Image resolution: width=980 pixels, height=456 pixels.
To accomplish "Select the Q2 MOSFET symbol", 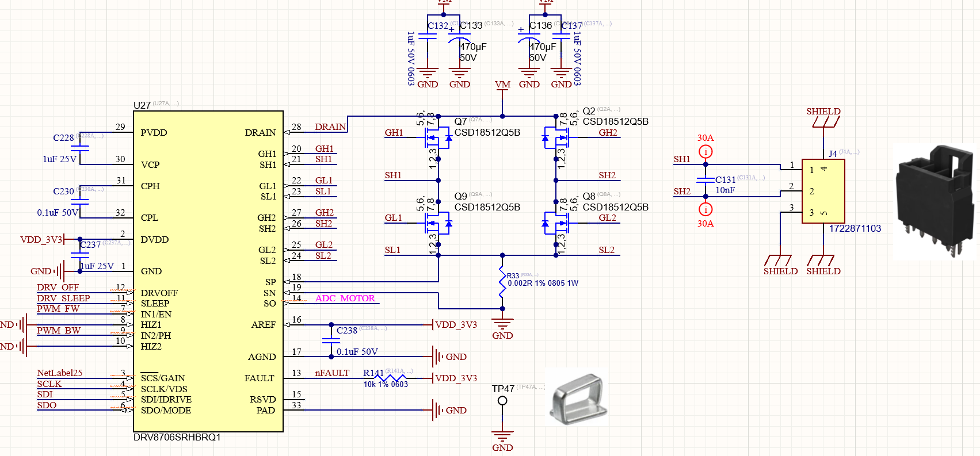I will (556, 138).
